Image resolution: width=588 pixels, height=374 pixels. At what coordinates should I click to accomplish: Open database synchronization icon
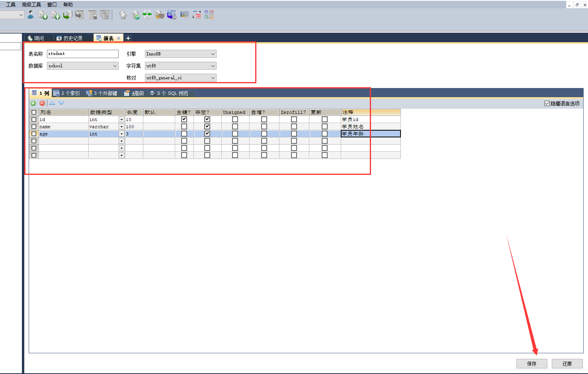click(x=136, y=15)
